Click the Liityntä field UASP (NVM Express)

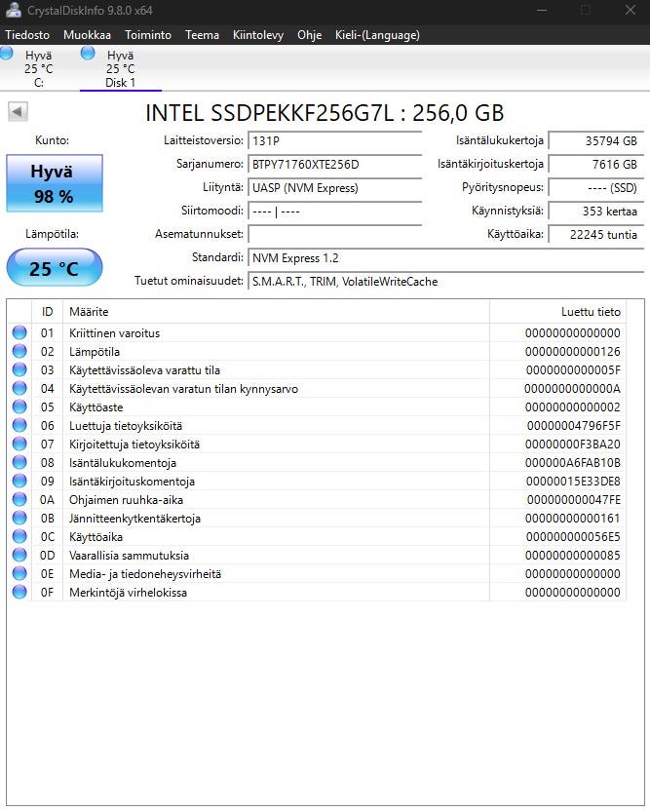335,187
